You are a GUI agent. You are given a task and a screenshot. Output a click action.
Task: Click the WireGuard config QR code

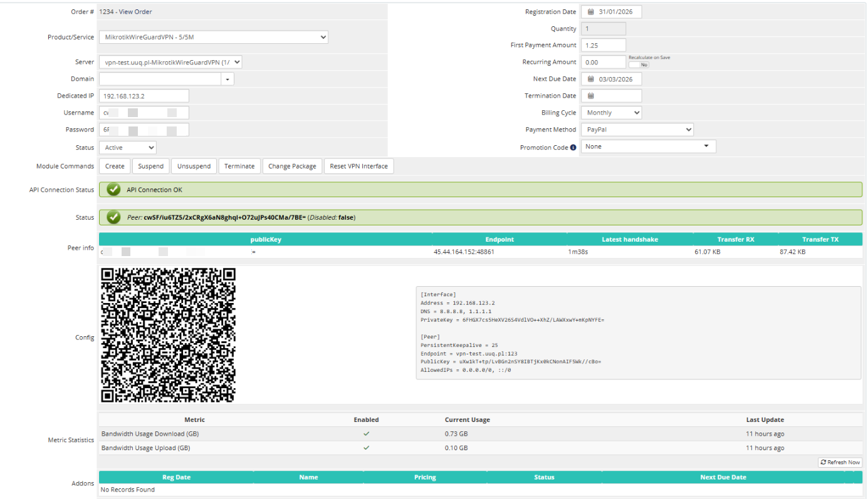[168, 335]
